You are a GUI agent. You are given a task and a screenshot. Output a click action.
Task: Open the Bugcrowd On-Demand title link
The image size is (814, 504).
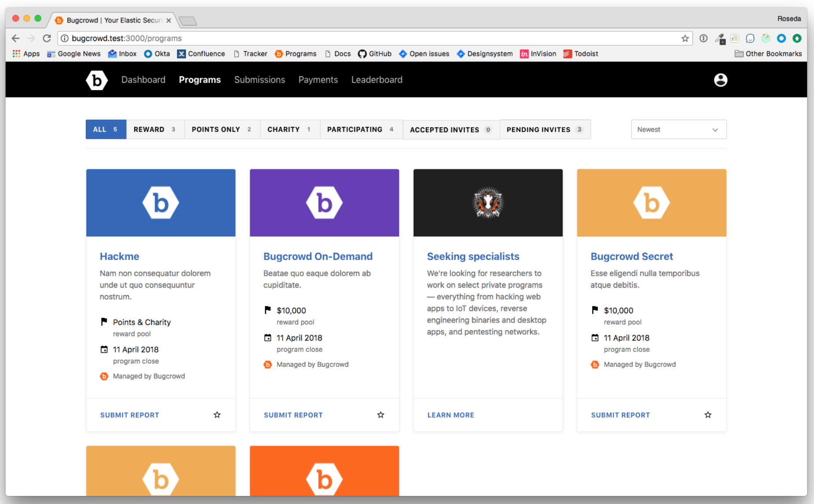tap(318, 256)
